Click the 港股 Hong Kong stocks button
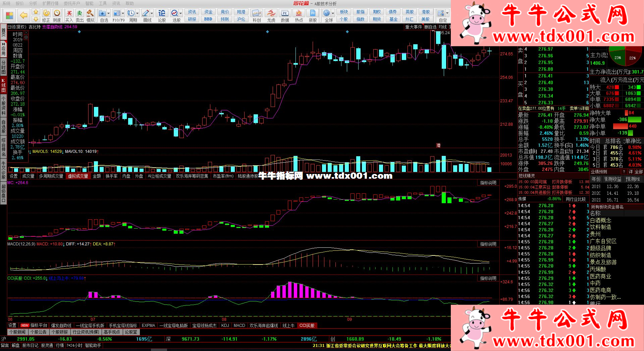This screenshot has width=644, height=351. tap(426, 12)
